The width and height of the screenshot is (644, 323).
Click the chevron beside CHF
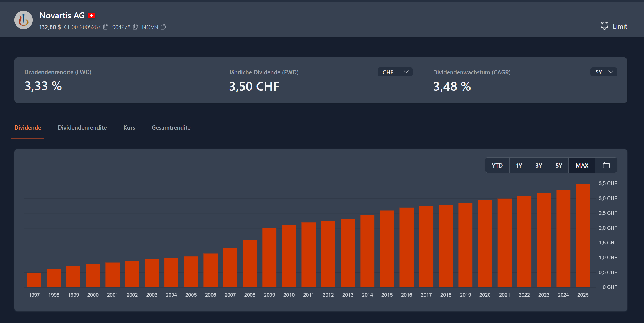pos(406,72)
